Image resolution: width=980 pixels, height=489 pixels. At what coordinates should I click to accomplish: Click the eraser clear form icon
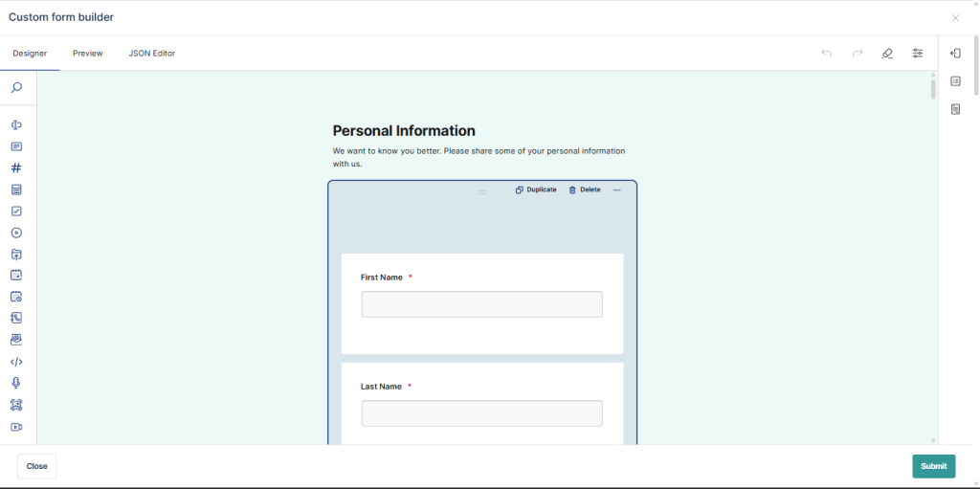887,54
